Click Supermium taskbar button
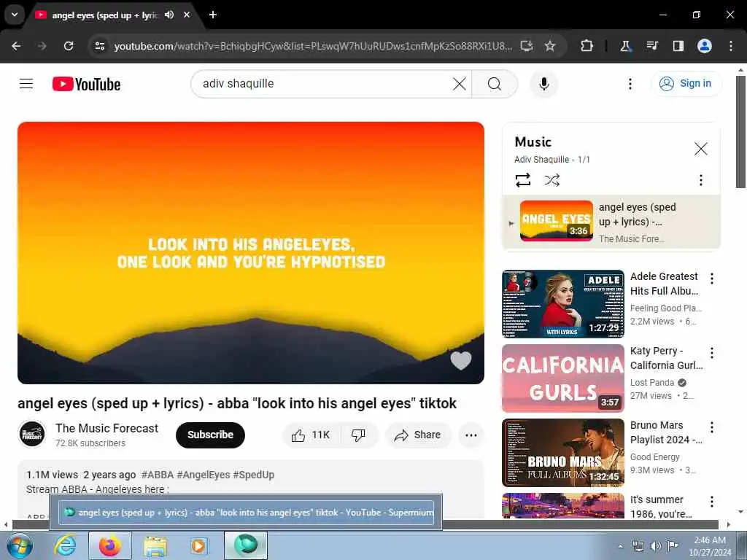This screenshot has height=560, width=747. [246, 545]
